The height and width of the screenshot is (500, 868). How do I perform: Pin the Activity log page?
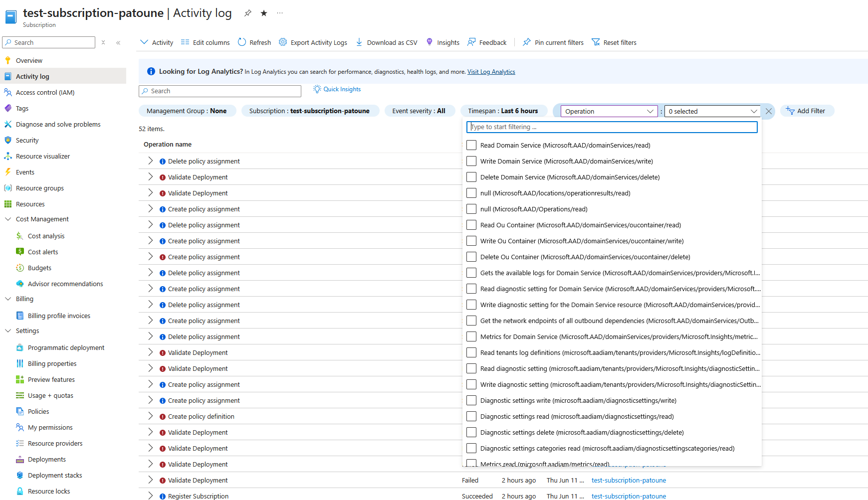point(248,13)
